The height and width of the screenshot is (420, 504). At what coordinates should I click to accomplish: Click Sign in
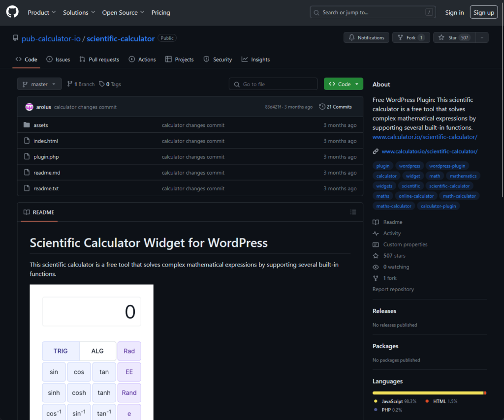point(454,12)
